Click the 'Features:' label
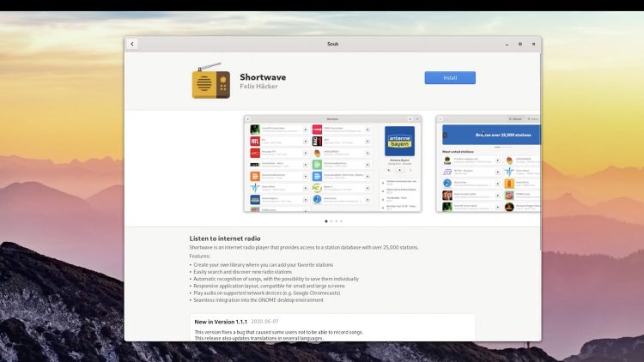Image resolution: width=644 pixels, height=362 pixels. (x=199, y=256)
